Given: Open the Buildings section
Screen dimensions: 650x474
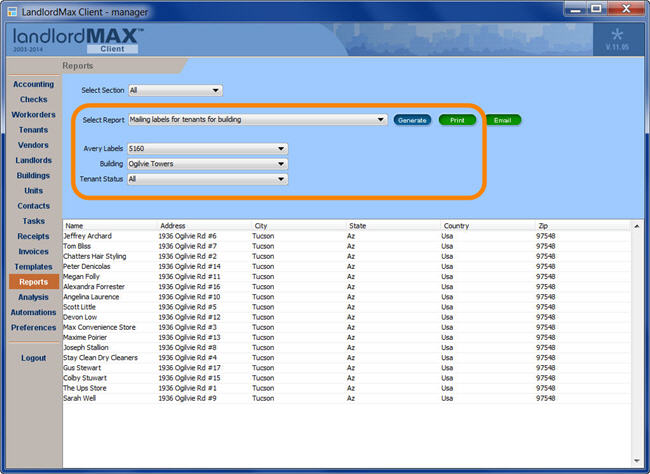Looking at the screenshot, I should click(34, 175).
